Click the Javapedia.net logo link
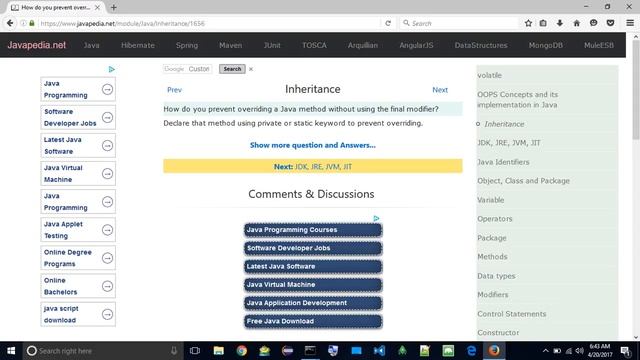 [37, 45]
